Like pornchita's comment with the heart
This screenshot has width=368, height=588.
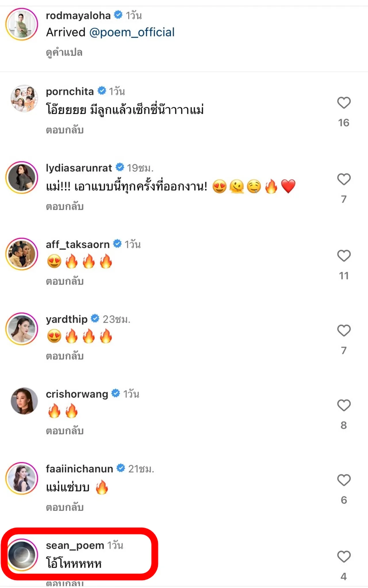point(344,103)
